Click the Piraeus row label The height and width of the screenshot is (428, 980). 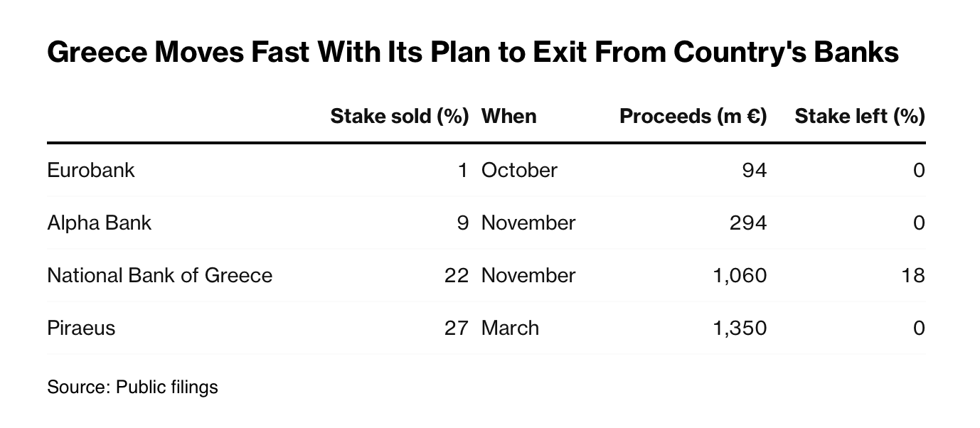pos(81,328)
